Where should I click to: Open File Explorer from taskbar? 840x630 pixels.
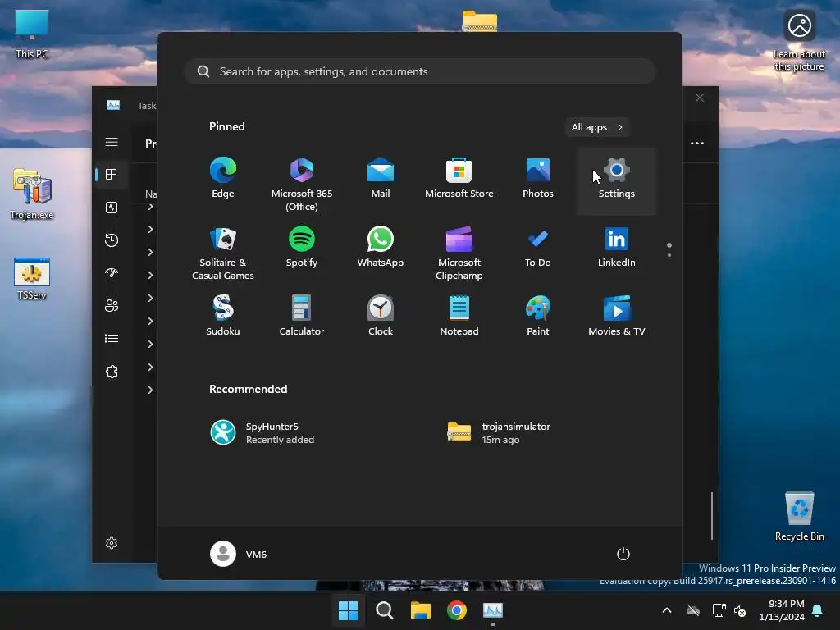coord(421,610)
